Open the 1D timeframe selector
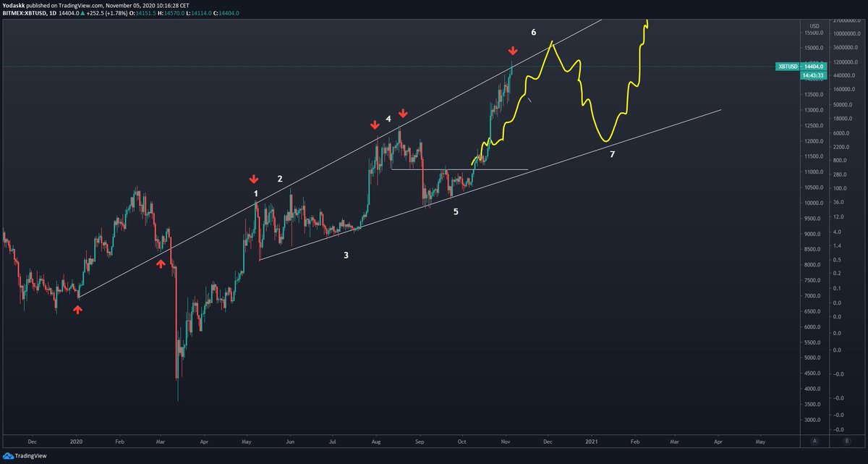 pos(54,12)
